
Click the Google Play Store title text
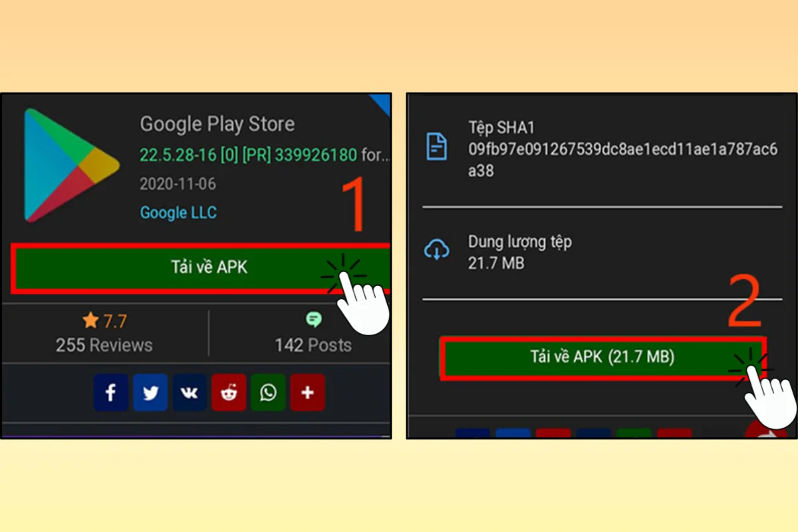click(217, 124)
